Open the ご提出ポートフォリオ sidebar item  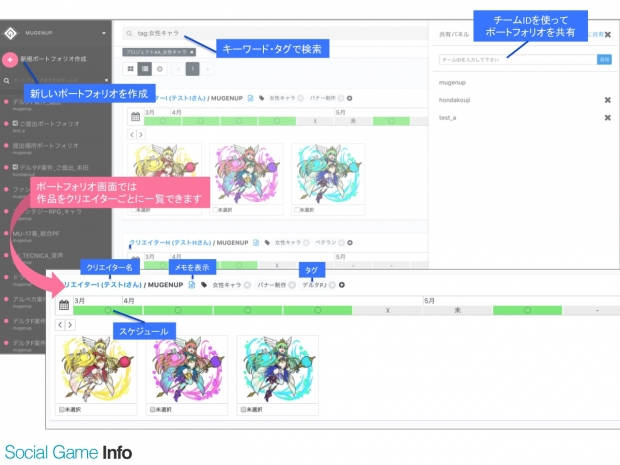(45, 124)
